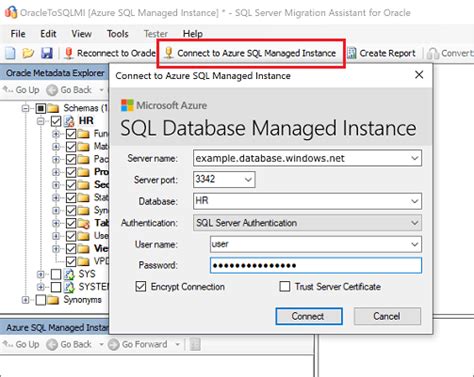The height and width of the screenshot is (377, 474).
Task: Click Go Forward in Azure SQL Managed Instance panel
Action: click(138, 344)
